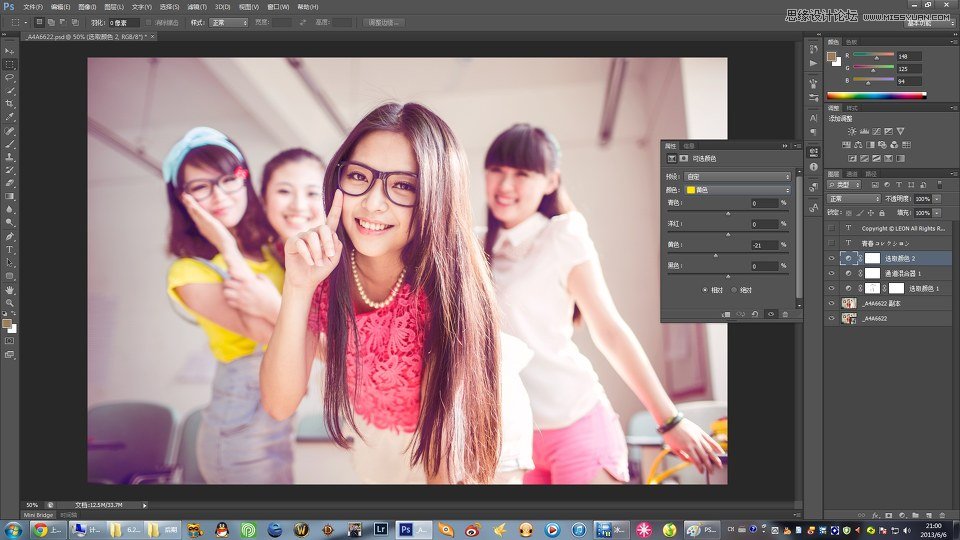Hide the 选取颜色 1 layer
Image resolution: width=960 pixels, height=540 pixels.
point(831,288)
